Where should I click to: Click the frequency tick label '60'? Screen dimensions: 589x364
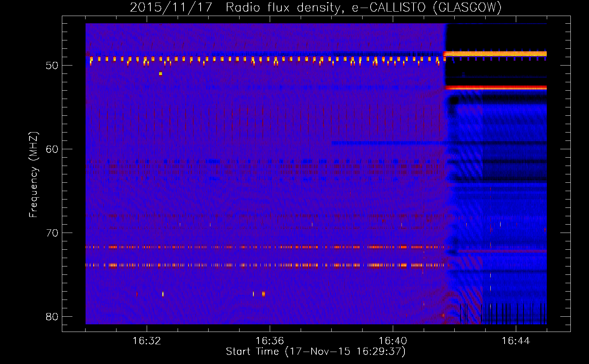coord(52,149)
